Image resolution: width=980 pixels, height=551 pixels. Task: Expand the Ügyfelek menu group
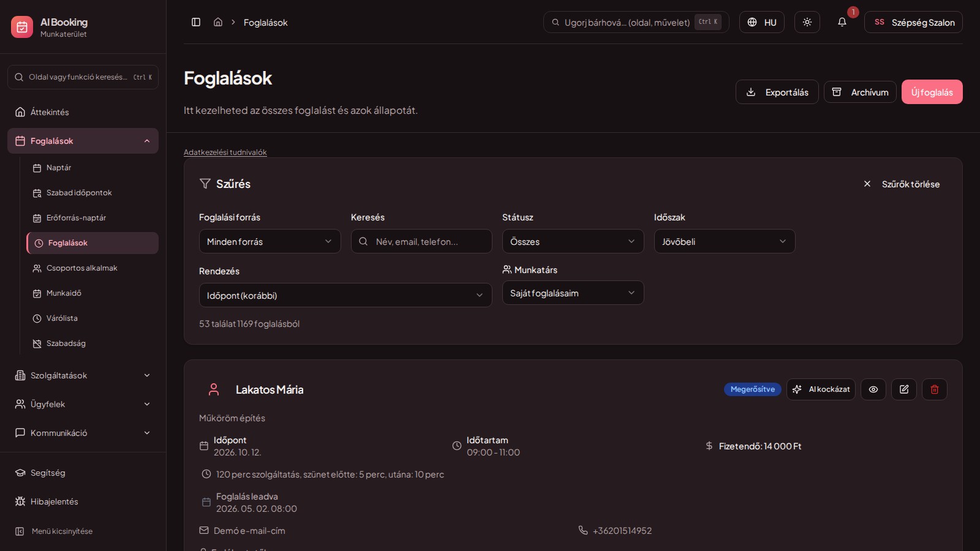83,404
